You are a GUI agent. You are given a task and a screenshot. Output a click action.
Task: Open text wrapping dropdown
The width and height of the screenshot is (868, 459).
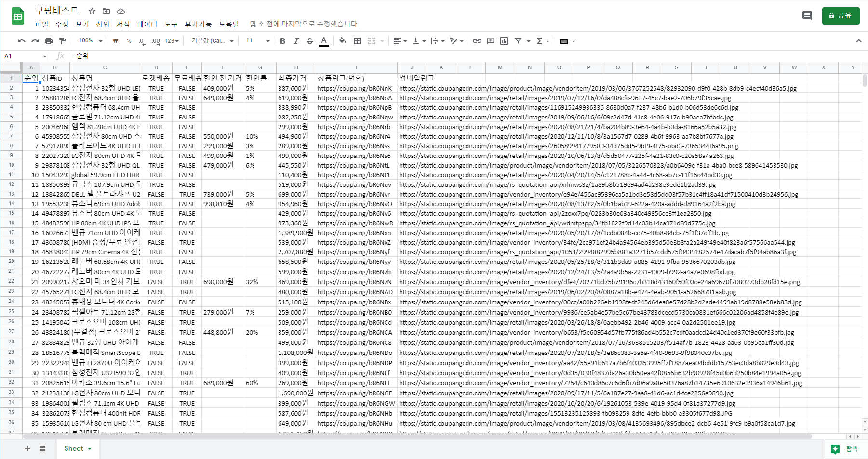click(438, 41)
